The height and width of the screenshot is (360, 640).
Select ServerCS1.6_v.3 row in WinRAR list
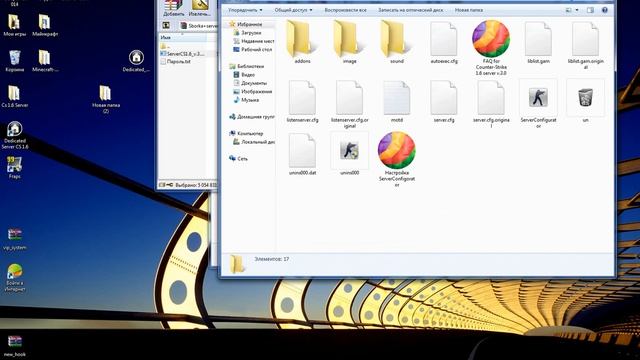click(187, 54)
